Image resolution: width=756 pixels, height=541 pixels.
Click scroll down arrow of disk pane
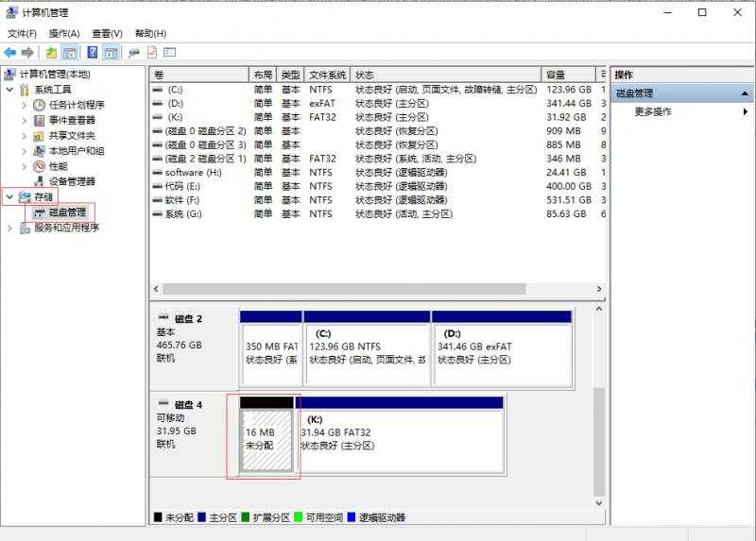(599, 503)
